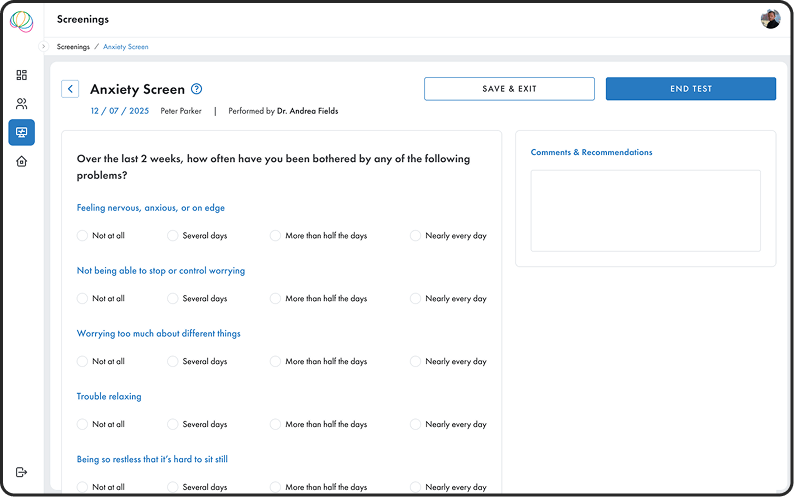The image size is (794, 497).
Task: Click the back arrow next to Anxiety Screen
Action: (70, 89)
